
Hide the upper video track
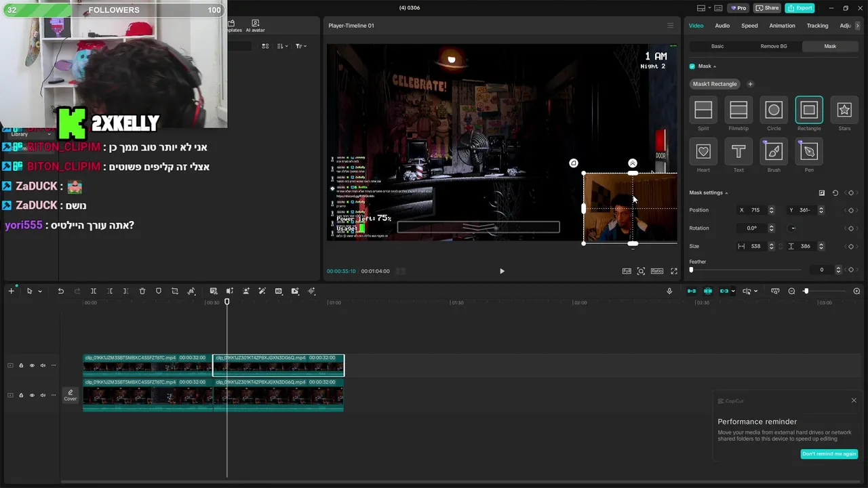32,366
